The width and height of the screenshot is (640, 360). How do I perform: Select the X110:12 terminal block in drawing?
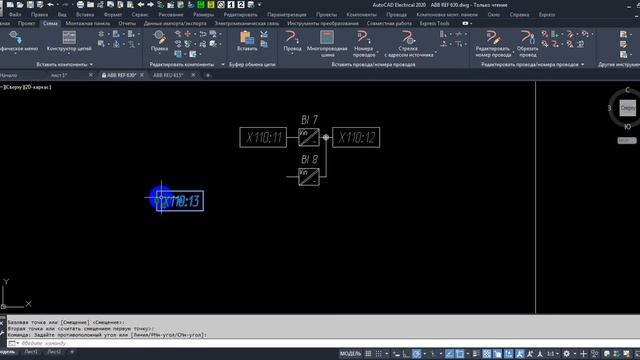tap(356, 138)
